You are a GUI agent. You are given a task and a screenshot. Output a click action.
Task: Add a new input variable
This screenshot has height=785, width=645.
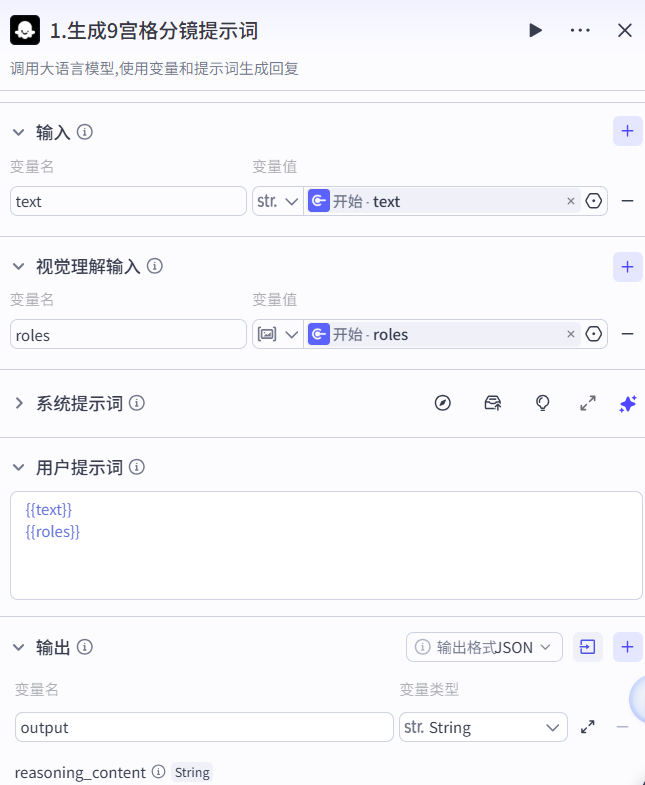coord(627,131)
